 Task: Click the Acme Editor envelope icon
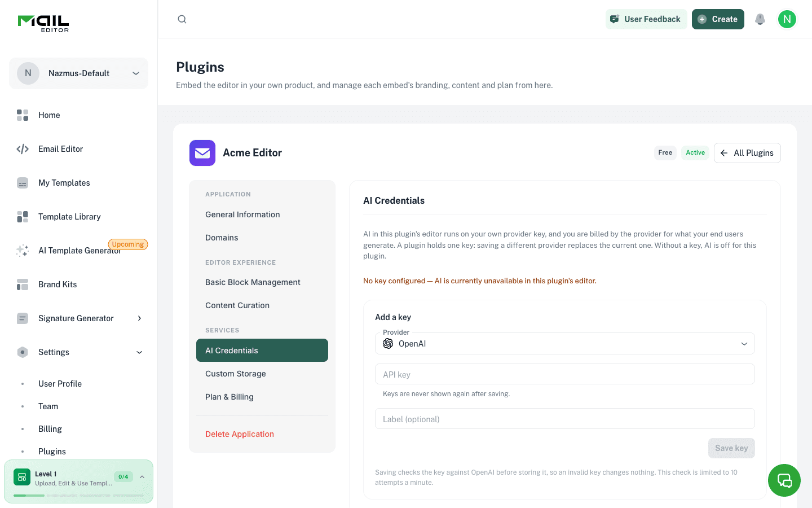(202, 153)
